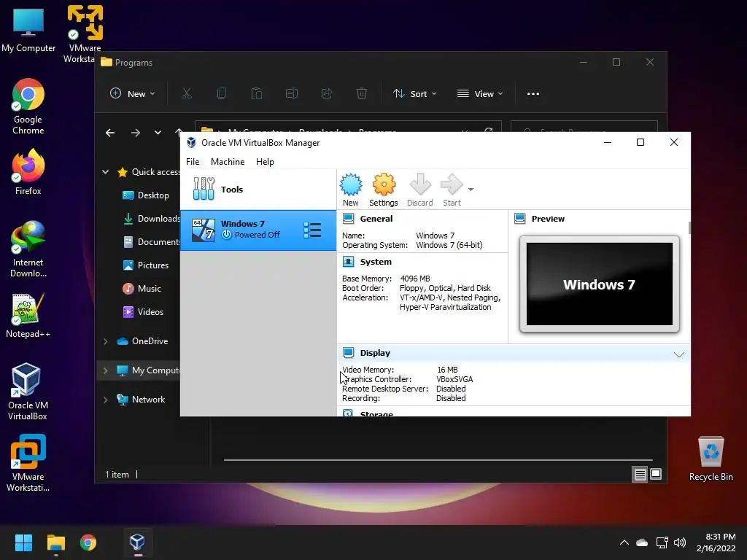Open Settings gear in VirtualBox toolbar
The width and height of the screenshot is (747, 560).
[x=384, y=190]
